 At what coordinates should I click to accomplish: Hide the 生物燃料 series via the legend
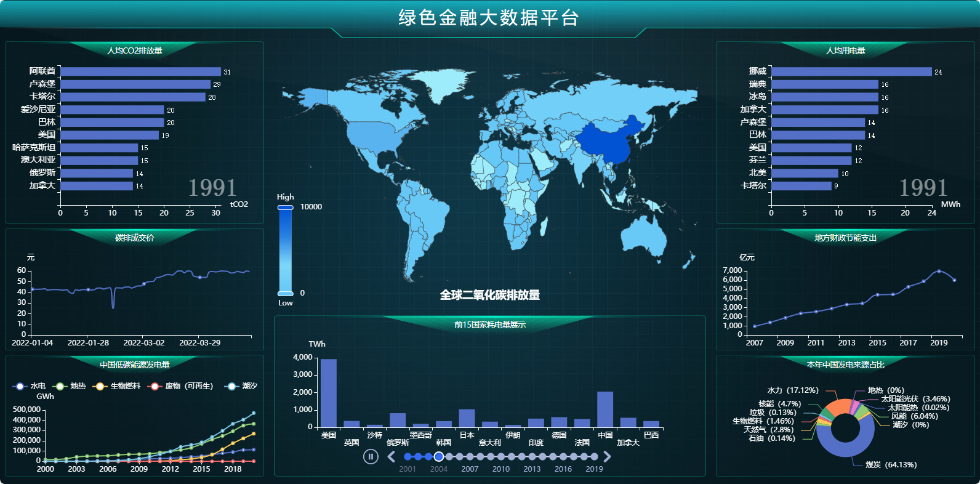pyautogui.click(x=100, y=386)
